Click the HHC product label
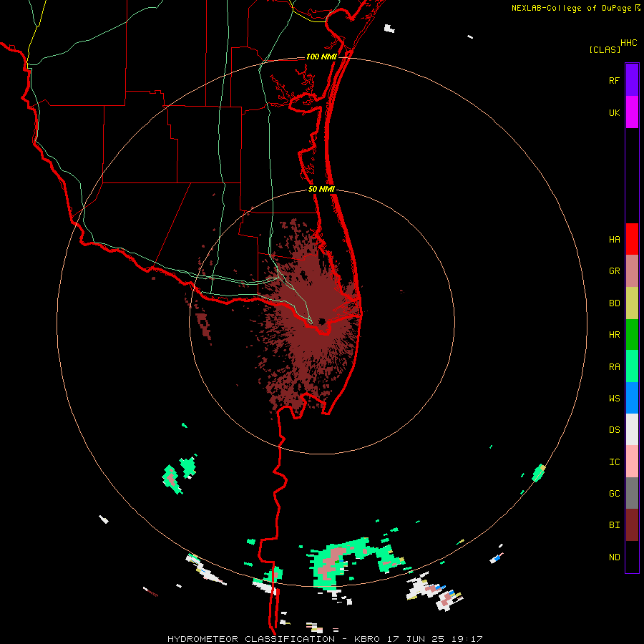The height and width of the screenshot is (644, 644). click(x=629, y=43)
